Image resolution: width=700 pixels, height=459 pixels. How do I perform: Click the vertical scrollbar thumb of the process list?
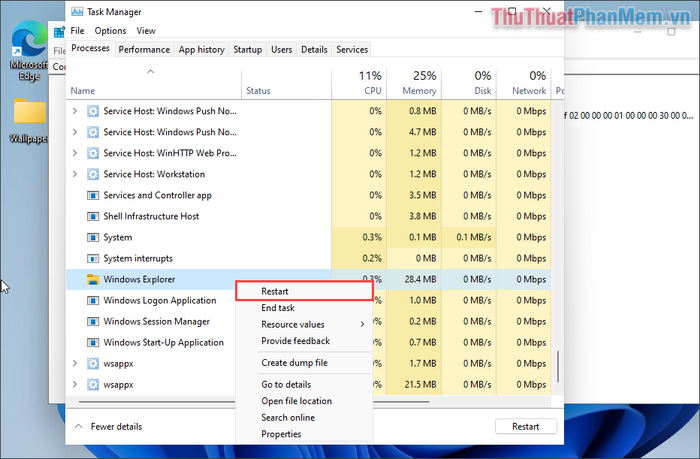pyautogui.click(x=558, y=367)
